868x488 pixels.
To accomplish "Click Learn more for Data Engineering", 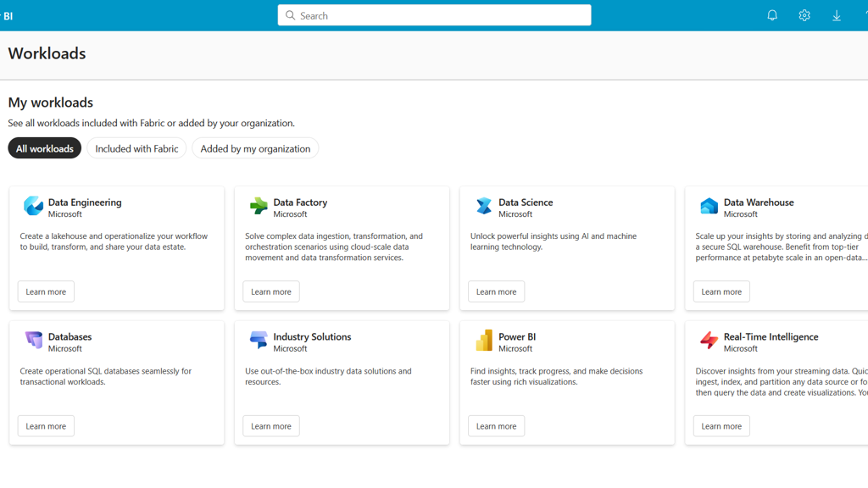I will [46, 291].
